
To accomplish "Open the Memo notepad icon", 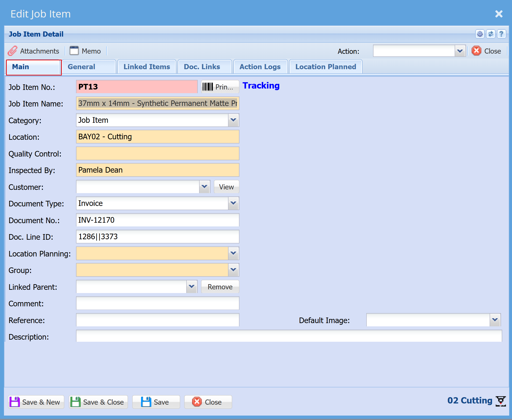I will (85, 51).
